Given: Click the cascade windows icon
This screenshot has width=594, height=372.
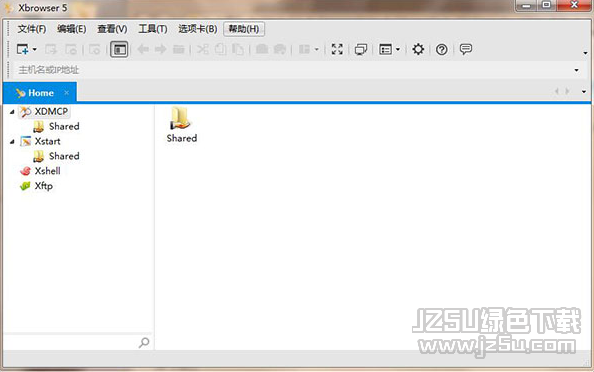Looking at the screenshot, I should point(360,50).
